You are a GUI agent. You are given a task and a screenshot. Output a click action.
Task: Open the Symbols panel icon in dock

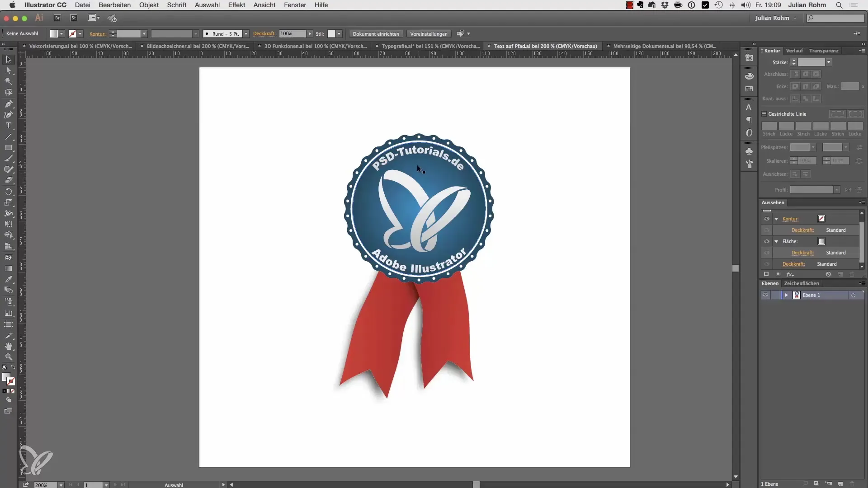[x=749, y=151]
